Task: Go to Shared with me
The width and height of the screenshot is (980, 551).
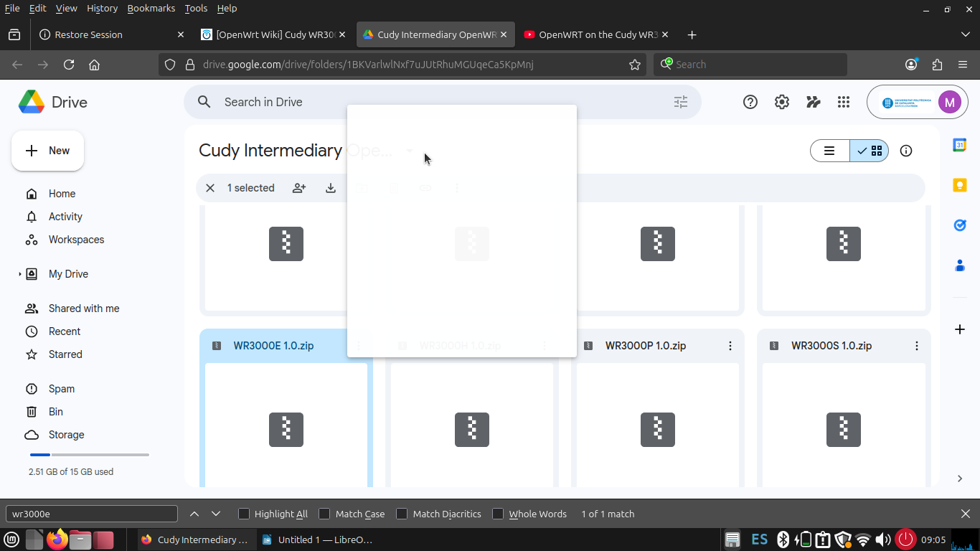Action: [84, 309]
